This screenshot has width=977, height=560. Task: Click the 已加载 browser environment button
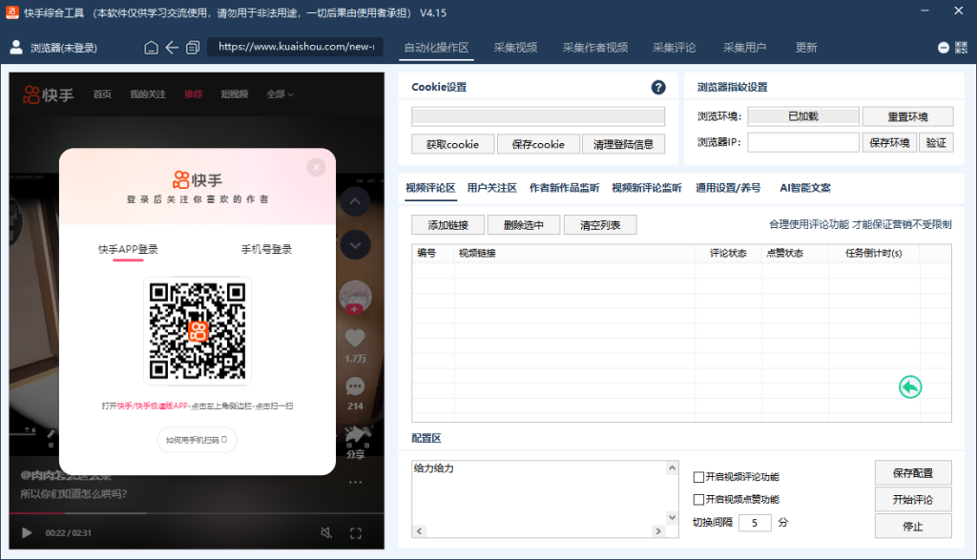tap(803, 116)
